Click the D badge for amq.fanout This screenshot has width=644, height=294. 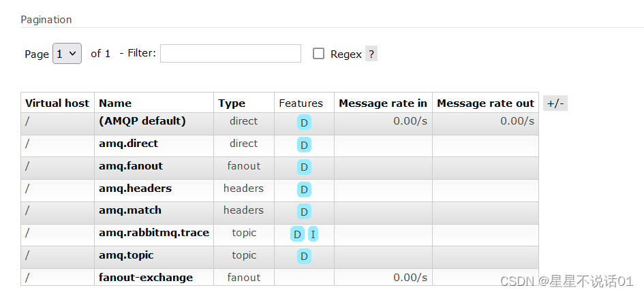coord(304,167)
